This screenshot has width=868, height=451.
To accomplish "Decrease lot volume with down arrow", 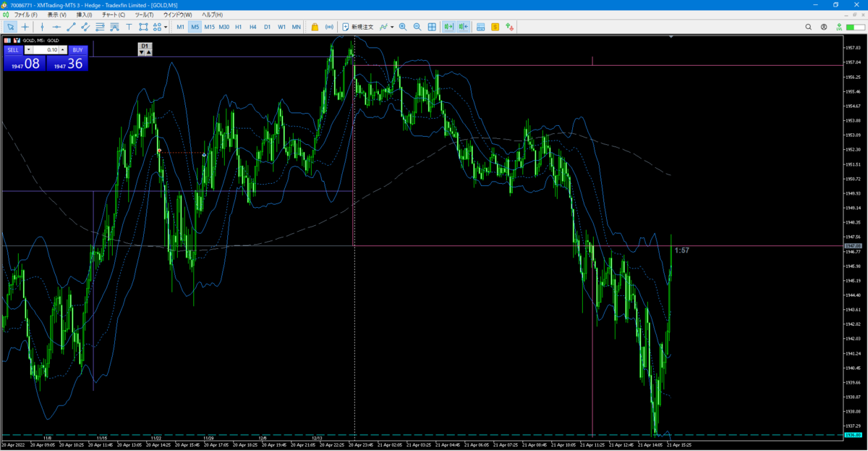I will (28, 50).
